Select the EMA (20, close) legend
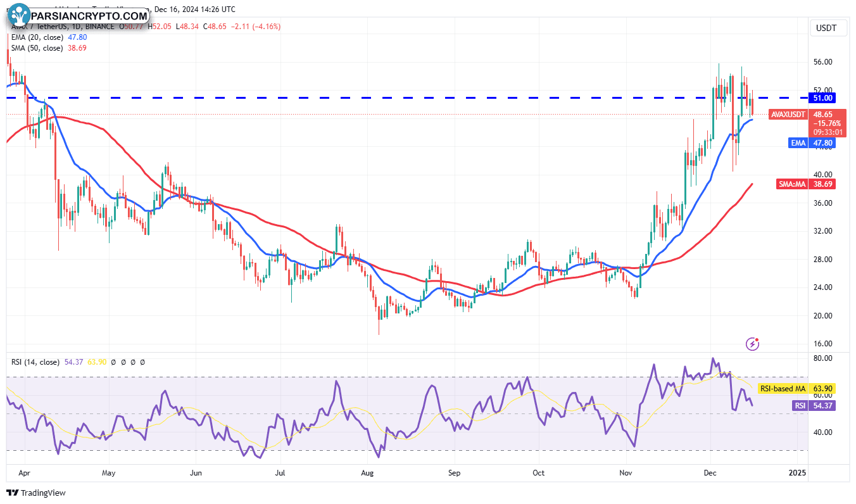The height and width of the screenshot is (504, 856). [37, 37]
